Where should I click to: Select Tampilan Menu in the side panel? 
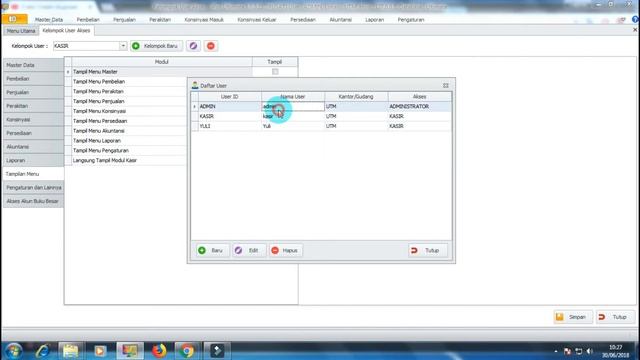tap(33, 174)
